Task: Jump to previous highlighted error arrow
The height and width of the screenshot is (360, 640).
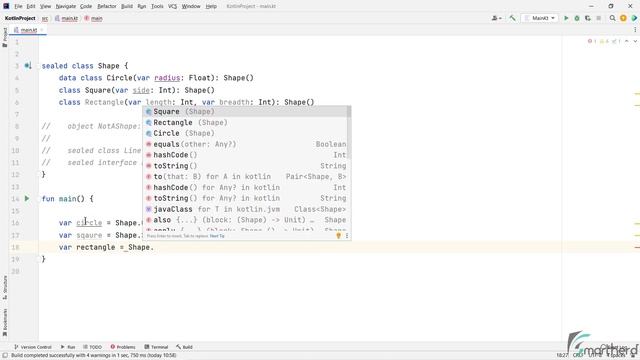Action: (x=627, y=41)
